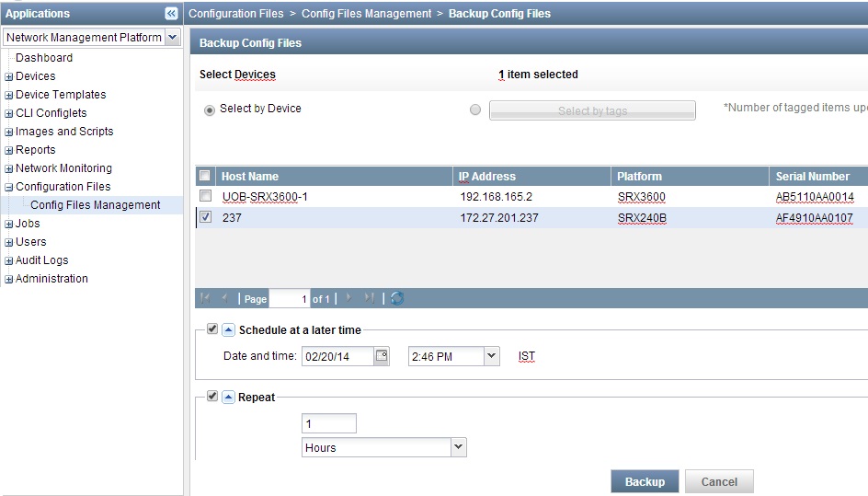Viewport: 868px width, 496px height.
Task: Select Config Files Management tree item
Action: [96, 205]
